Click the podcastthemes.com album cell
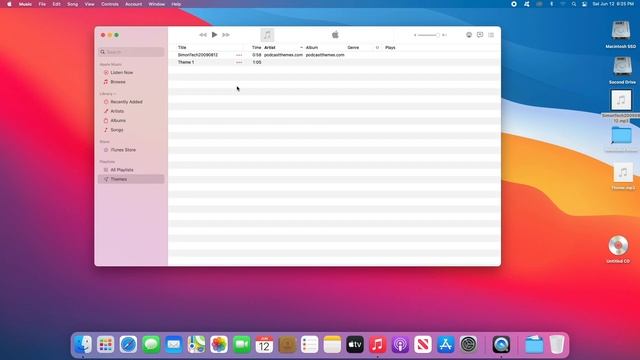Image resolution: width=640 pixels, height=360 pixels. click(325, 55)
